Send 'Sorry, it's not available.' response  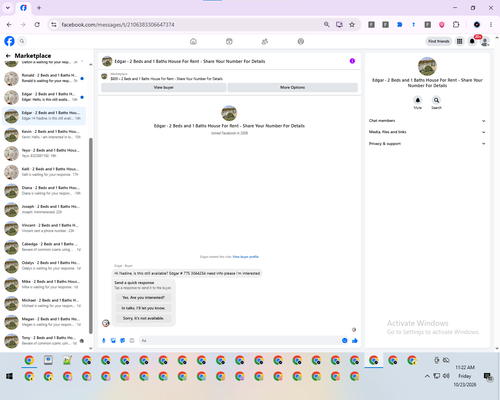143,318
